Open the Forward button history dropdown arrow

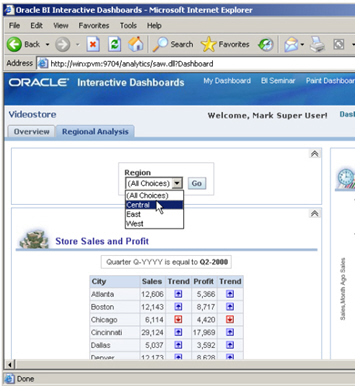click(77, 44)
